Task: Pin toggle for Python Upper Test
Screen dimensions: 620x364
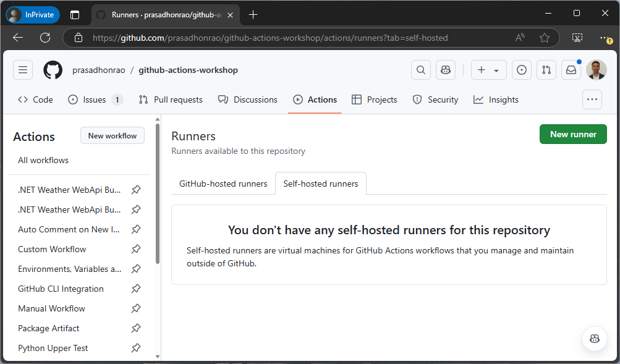Action: (x=136, y=348)
